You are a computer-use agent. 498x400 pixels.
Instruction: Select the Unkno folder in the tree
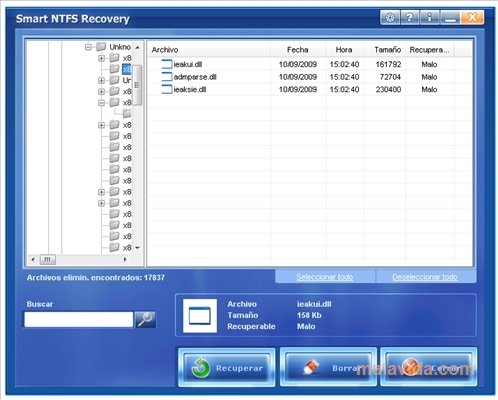click(x=120, y=47)
